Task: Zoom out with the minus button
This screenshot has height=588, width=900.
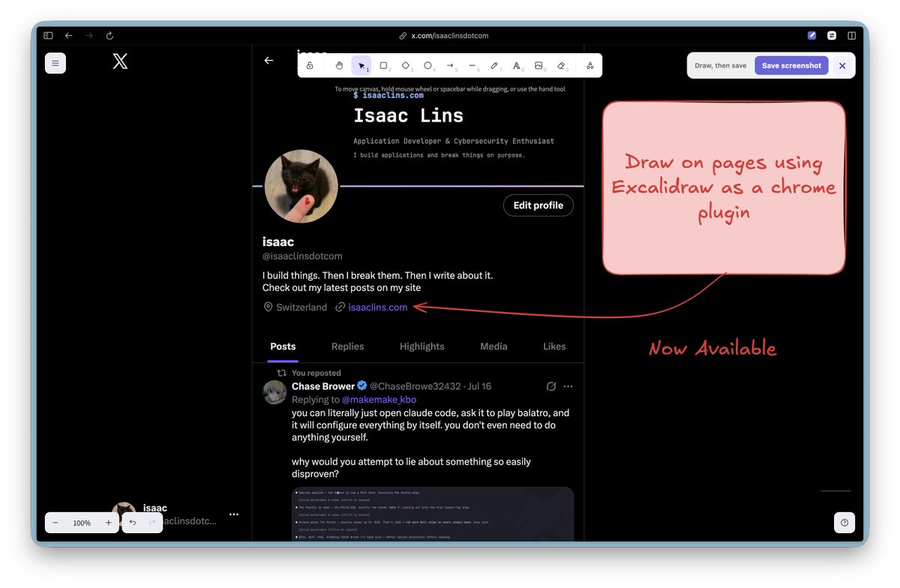Action: (x=55, y=523)
